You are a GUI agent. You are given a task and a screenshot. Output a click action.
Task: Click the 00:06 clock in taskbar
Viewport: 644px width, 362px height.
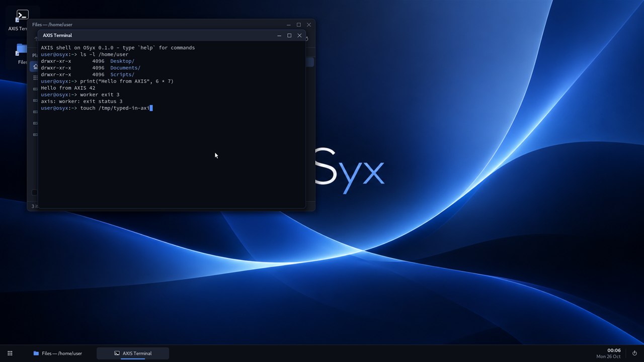point(614,350)
